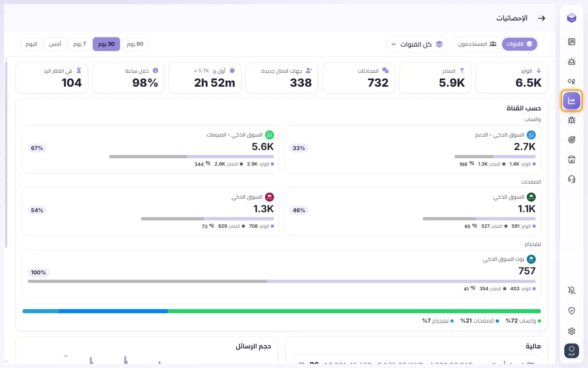588x368 pixels.
Task: Open the contacts book icon in sidebar
Action: 572,42
